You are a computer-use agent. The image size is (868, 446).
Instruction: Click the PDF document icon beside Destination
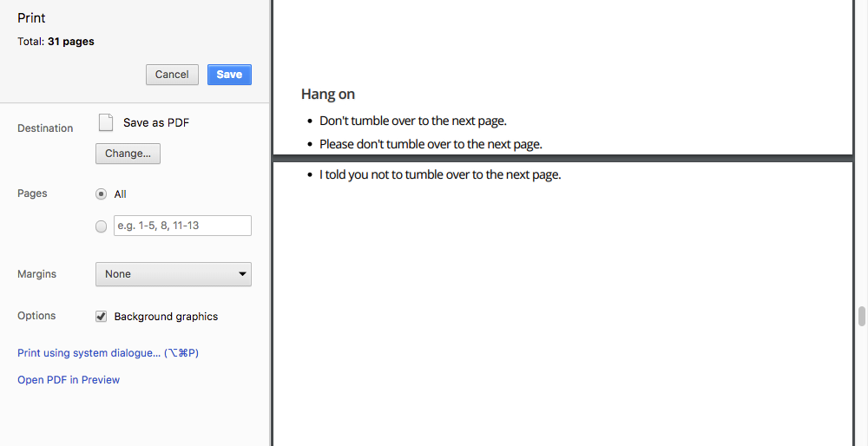(x=106, y=122)
